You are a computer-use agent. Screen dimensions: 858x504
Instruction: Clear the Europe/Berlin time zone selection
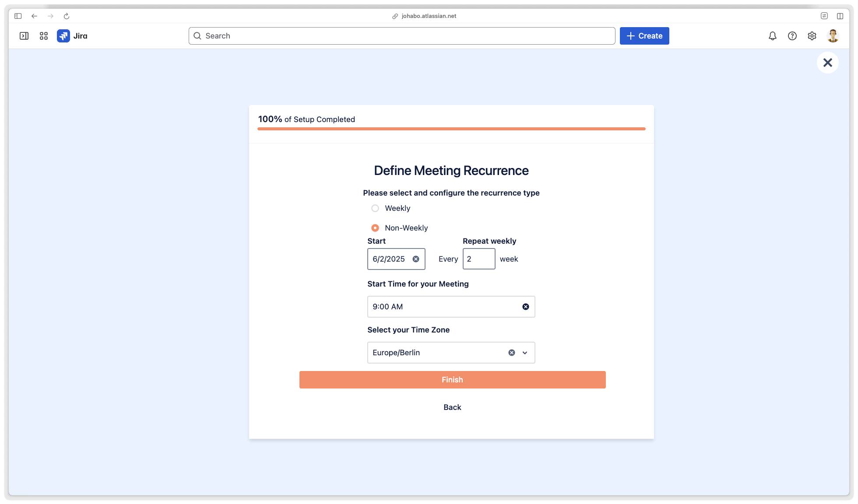[x=512, y=353]
